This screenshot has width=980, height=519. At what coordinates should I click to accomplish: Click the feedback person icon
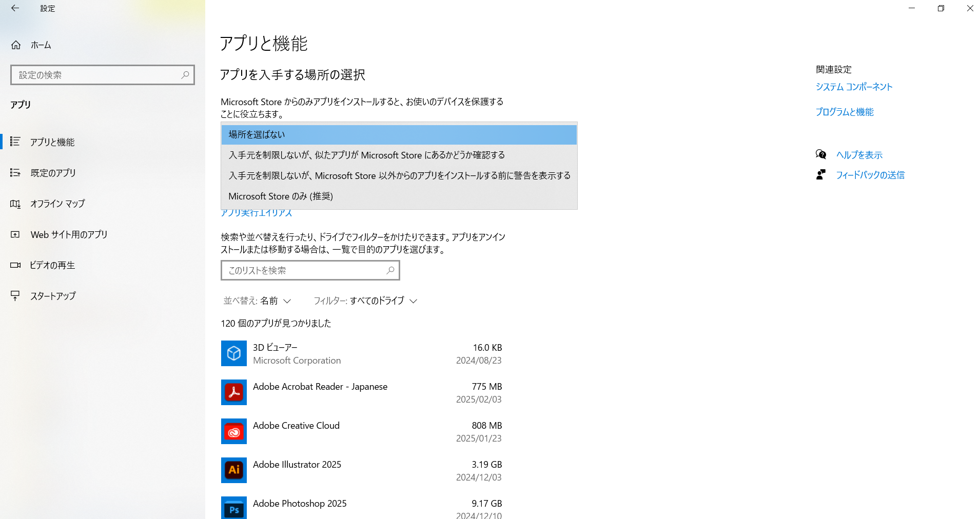821,175
